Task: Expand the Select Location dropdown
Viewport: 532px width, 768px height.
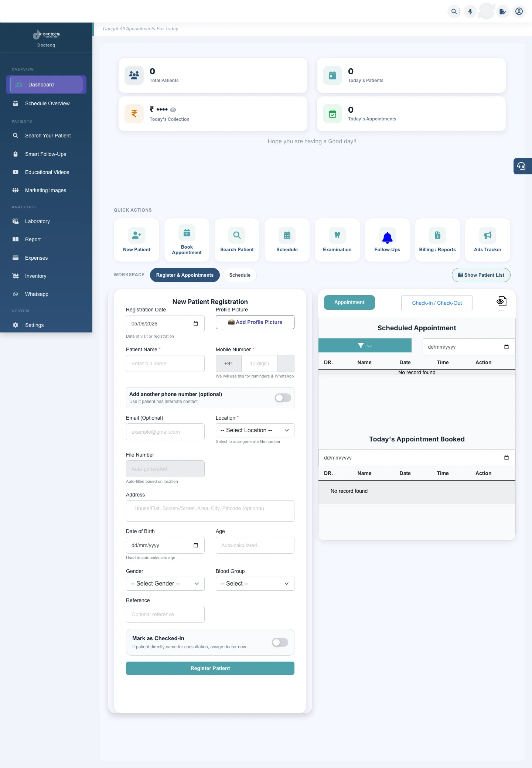Action: (255, 430)
